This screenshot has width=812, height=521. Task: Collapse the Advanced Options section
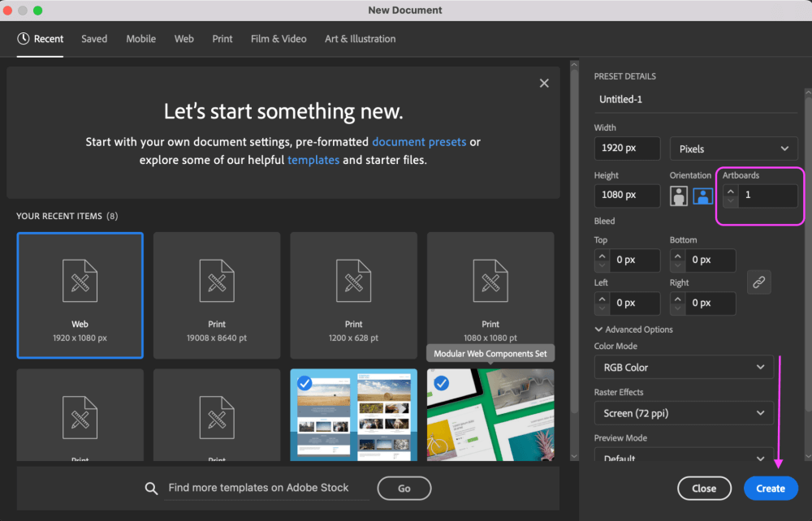point(599,329)
